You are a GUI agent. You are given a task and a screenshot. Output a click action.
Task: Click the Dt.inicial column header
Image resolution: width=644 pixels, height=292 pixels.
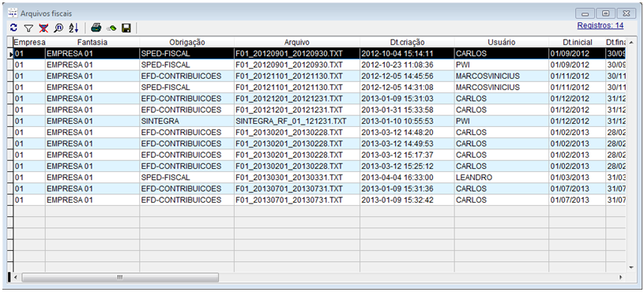pos(577,43)
